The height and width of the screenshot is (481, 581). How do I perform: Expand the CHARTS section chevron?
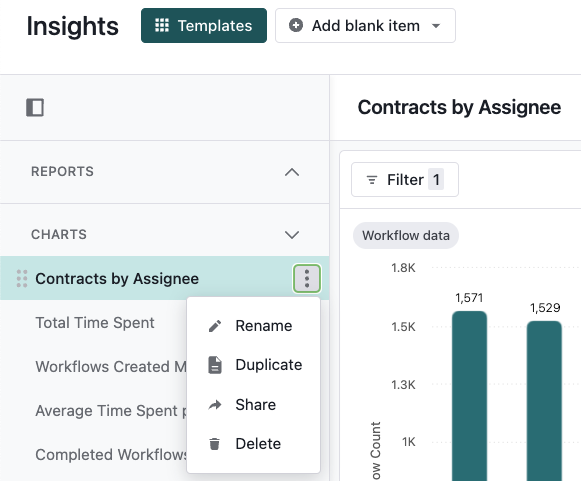pyautogui.click(x=292, y=235)
